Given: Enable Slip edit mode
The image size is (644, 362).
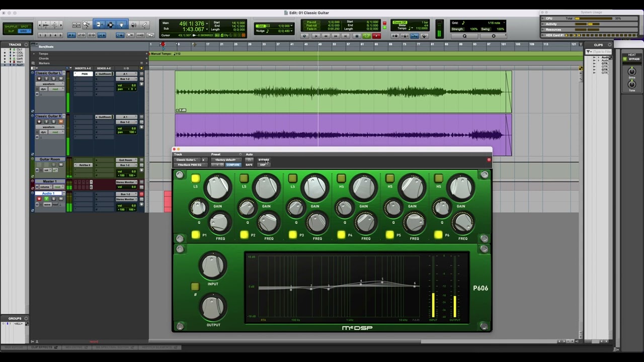Looking at the screenshot, I should click(11, 31).
